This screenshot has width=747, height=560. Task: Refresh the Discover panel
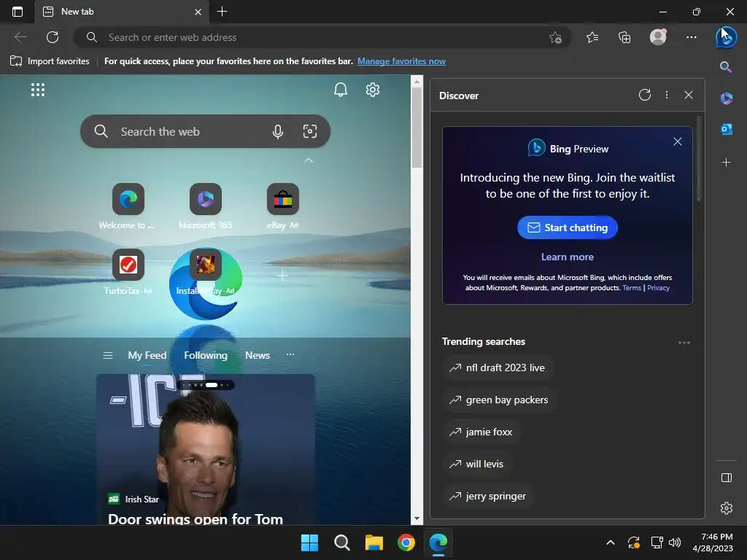coord(645,95)
